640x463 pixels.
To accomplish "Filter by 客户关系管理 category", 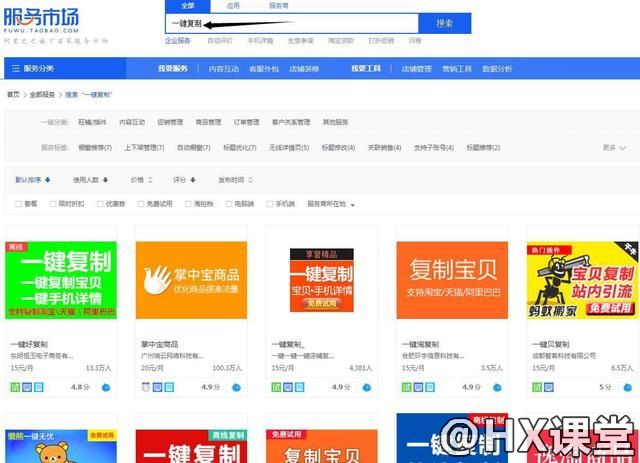I will (x=291, y=122).
